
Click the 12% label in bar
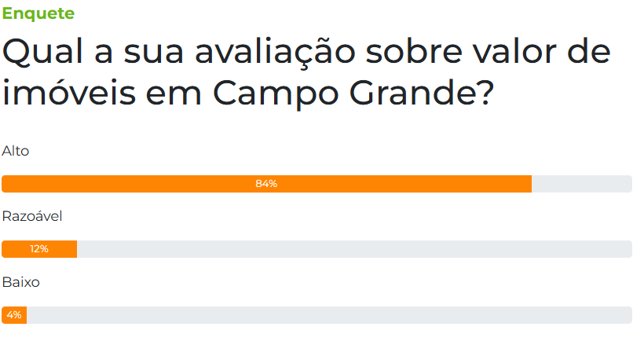pos(39,249)
